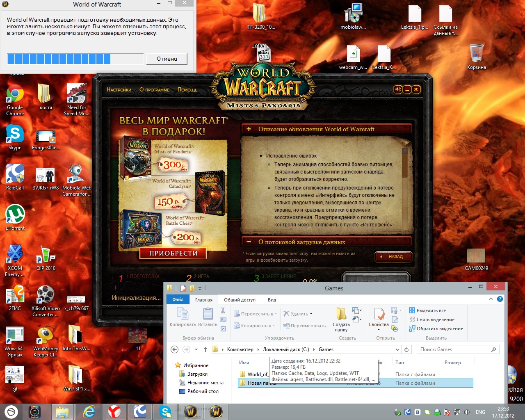525x420 pixels.
Task: Click 'Обратить выделение' in ribbon
Action: (436, 329)
